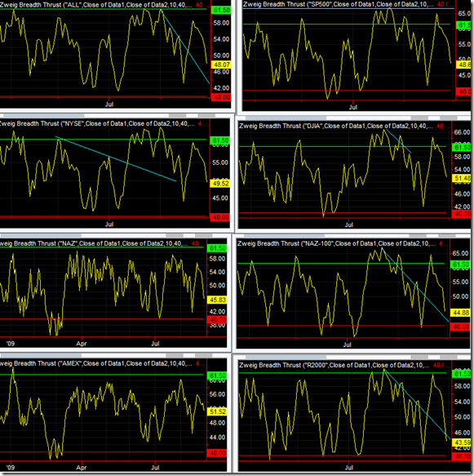Click the 66.00 axis value in the DJIA chart
This screenshot has height=476, width=474.
(462, 132)
